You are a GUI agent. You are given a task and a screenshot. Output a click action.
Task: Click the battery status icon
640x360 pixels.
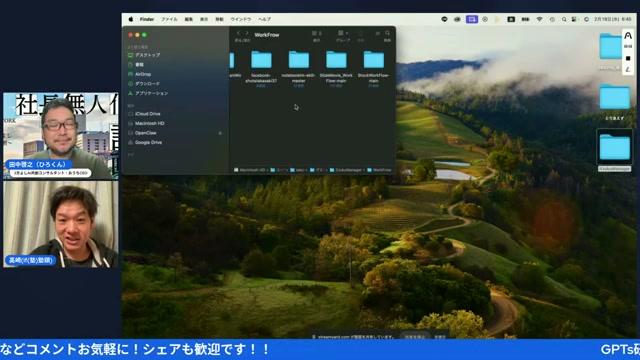click(526, 19)
